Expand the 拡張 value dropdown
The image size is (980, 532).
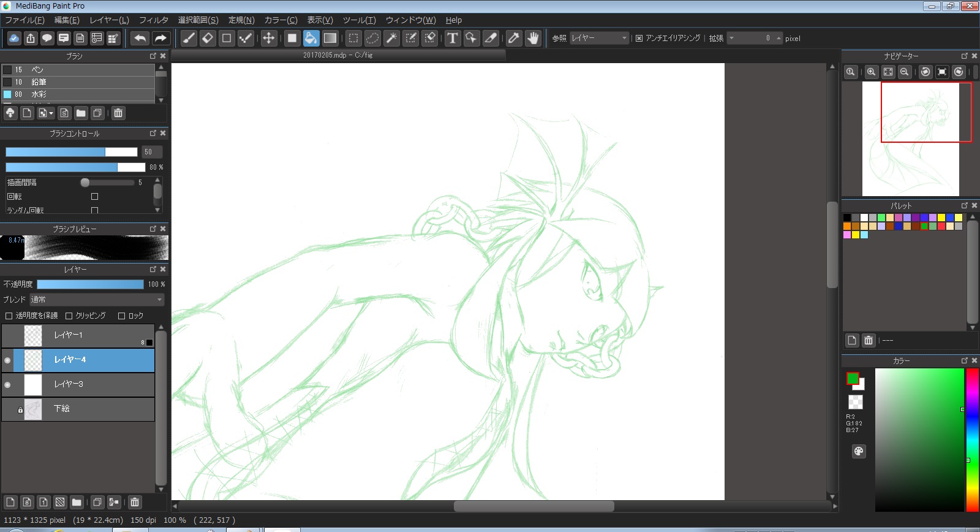732,38
